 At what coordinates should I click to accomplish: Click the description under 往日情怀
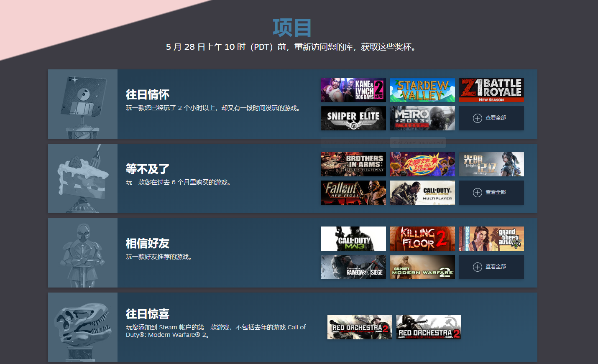tap(214, 108)
